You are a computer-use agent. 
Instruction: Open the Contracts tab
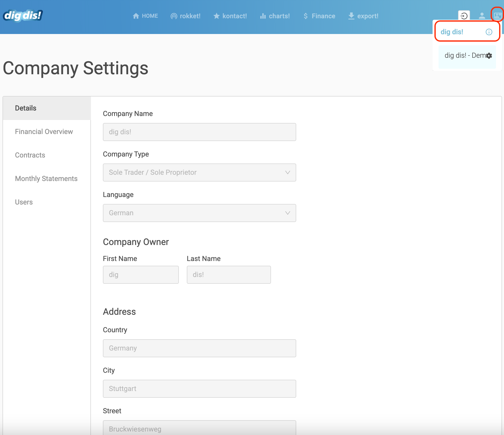[x=30, y=155]
